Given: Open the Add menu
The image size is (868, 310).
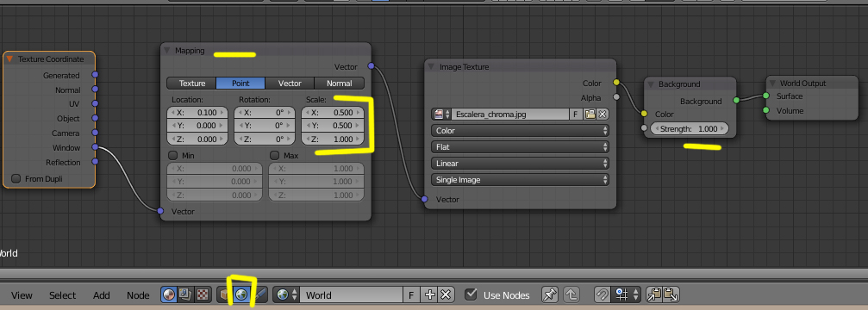Looking at the screenshot, I should tap(102, 295).
